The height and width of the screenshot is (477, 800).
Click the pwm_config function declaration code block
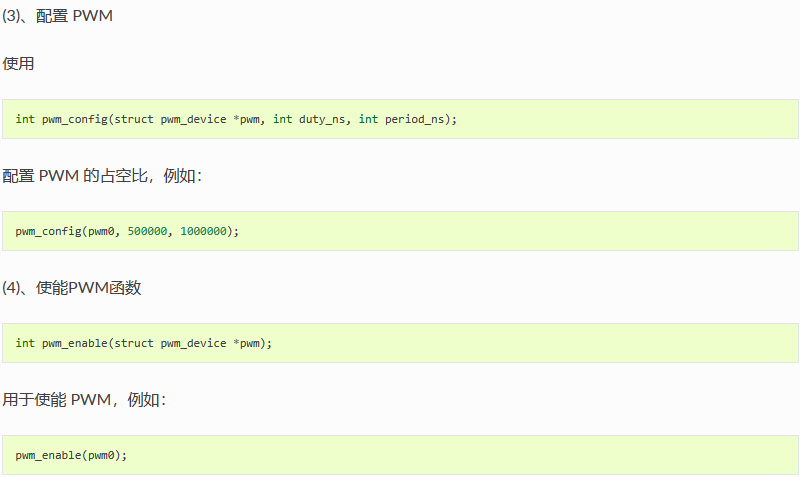click(400, 119)
